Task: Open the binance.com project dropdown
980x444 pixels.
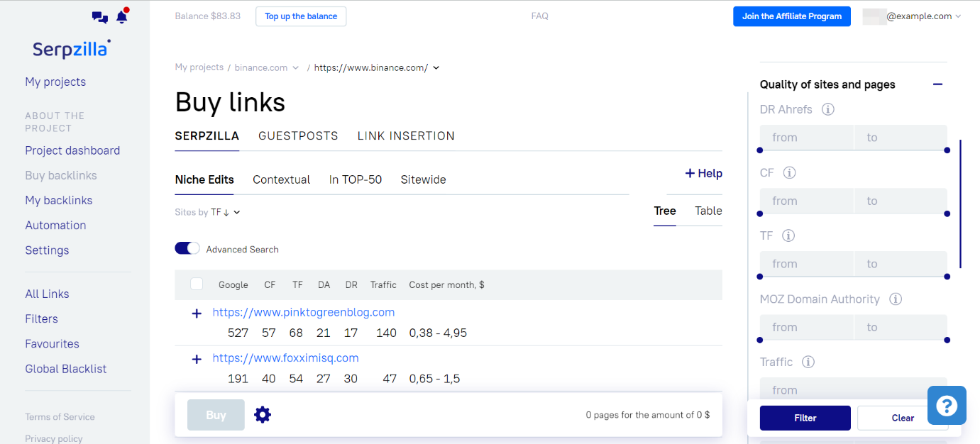Action: pyautogui.click(x=267, y=67)
